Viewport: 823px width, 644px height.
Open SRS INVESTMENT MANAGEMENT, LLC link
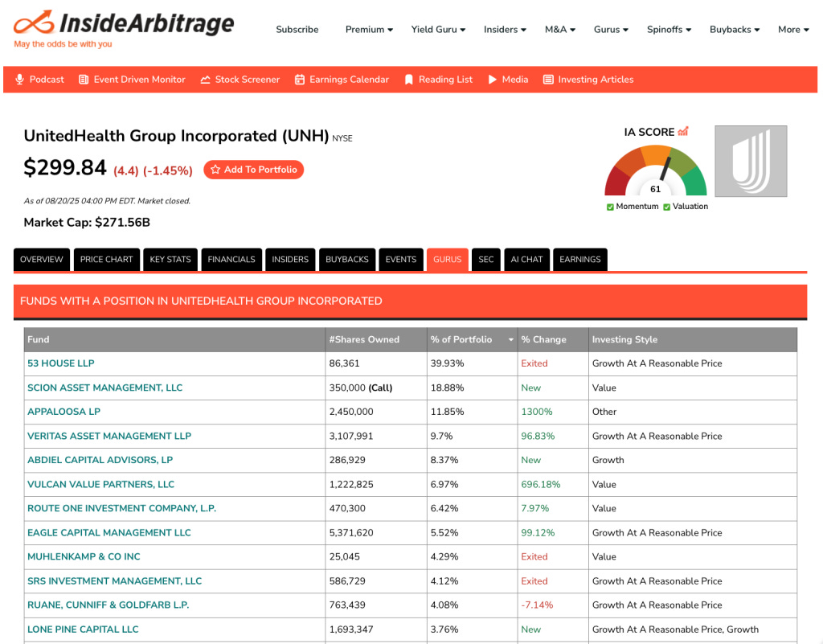point(114,581)
